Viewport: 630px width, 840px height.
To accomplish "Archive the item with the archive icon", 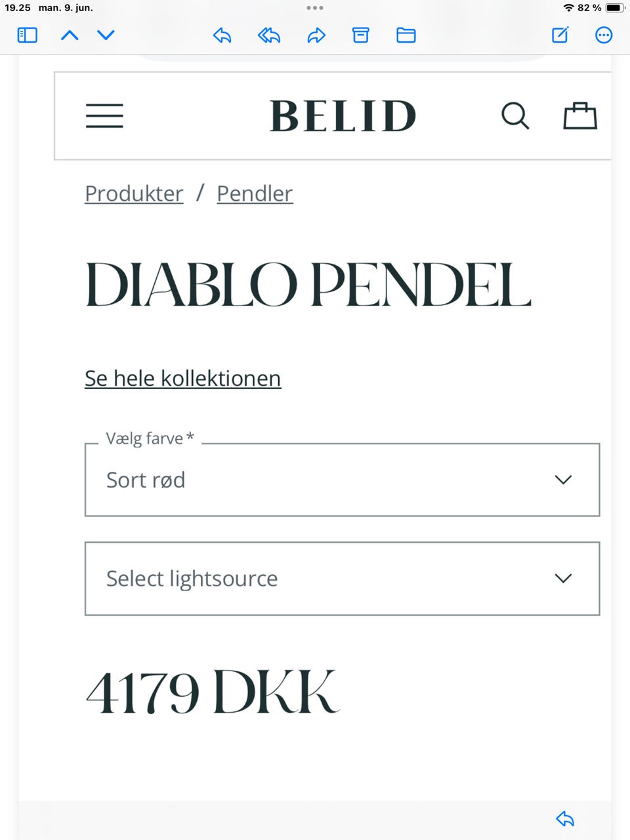I will [x=360, y=35].
